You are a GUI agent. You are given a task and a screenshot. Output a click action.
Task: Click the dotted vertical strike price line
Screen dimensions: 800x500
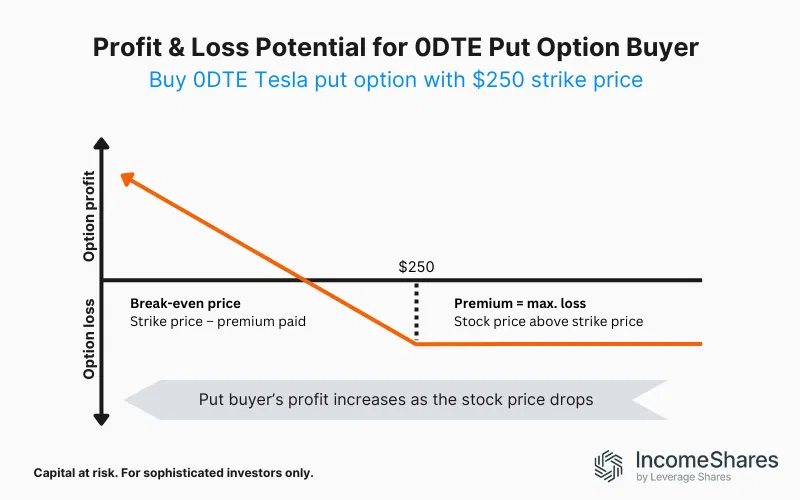(416, 312)
